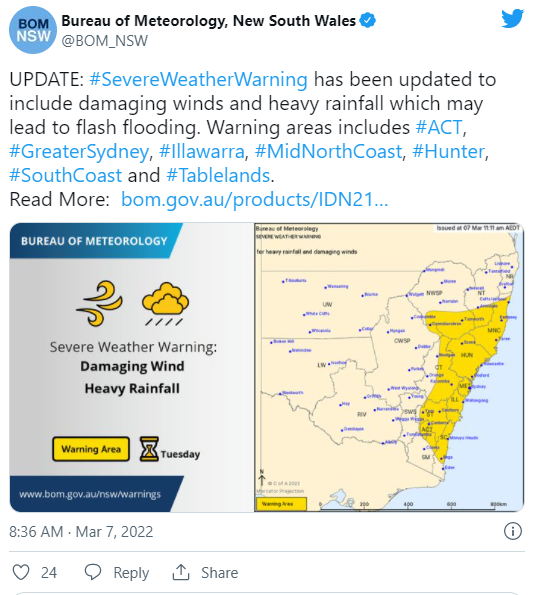540x595 pixels.
Task: Open the #Tablelands hashtag link
Action: point(218,175)
